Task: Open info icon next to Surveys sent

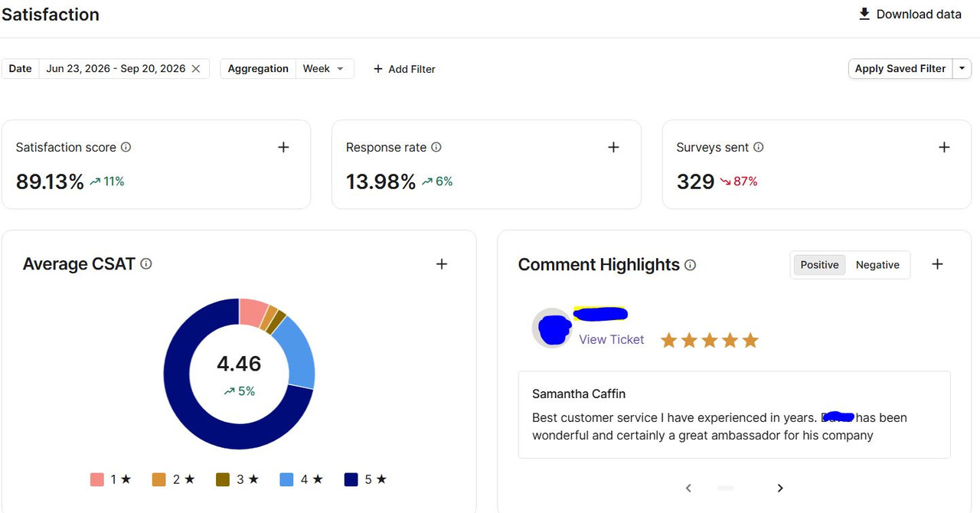Action: 759,147
